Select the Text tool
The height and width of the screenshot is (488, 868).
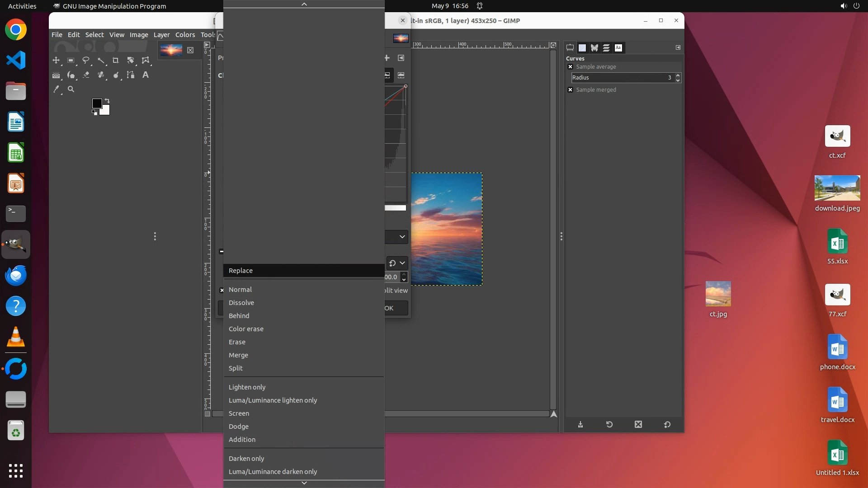click(x=146, y=75)
